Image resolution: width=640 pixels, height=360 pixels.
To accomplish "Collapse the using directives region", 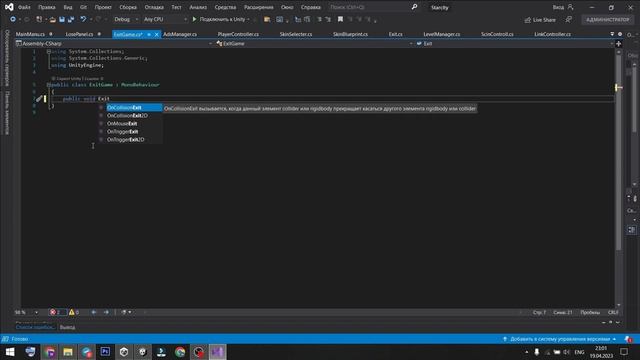I will (49, 51).
